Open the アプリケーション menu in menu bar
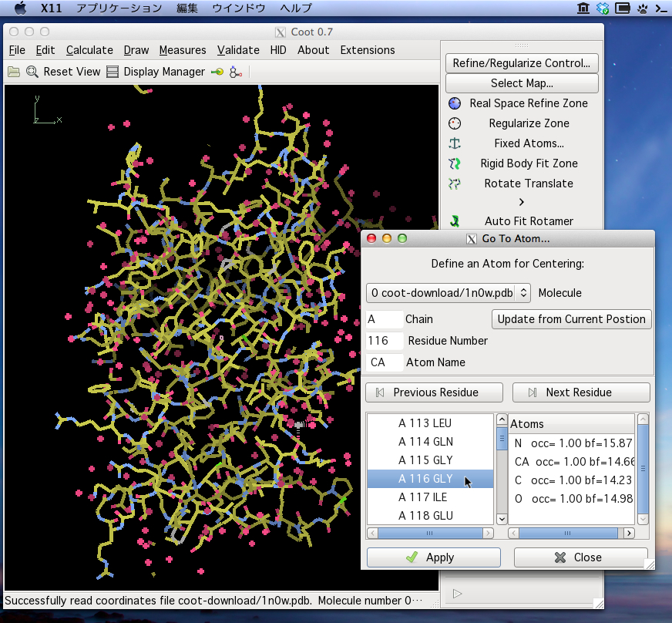 click(x=119, y=8)
